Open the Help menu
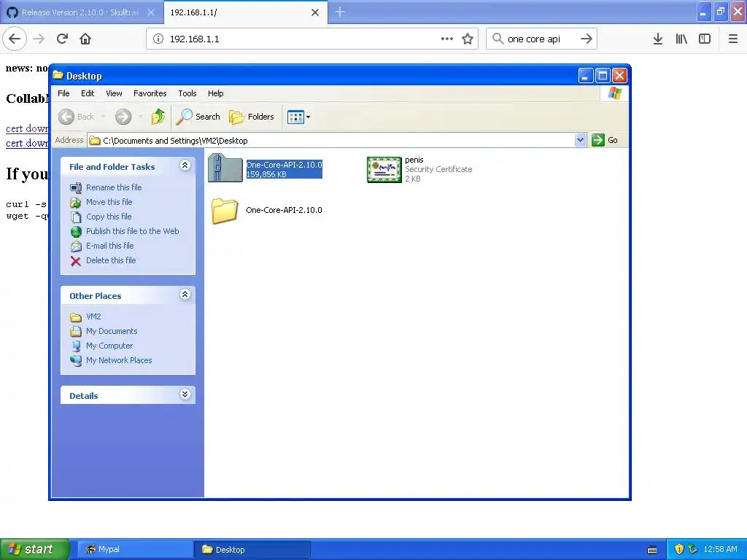The image size is (747, 560). click(x=215, y=93)
